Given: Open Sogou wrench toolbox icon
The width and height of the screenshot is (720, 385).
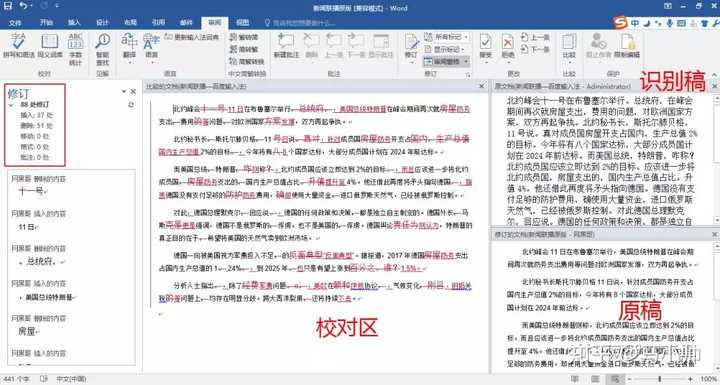Looking at the screenshot, I should point(715,23).
